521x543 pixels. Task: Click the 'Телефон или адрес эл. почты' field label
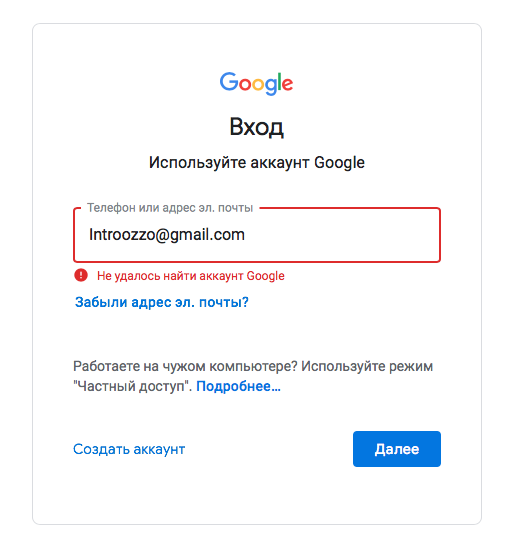pyautogui.click(x=170, y=207)
